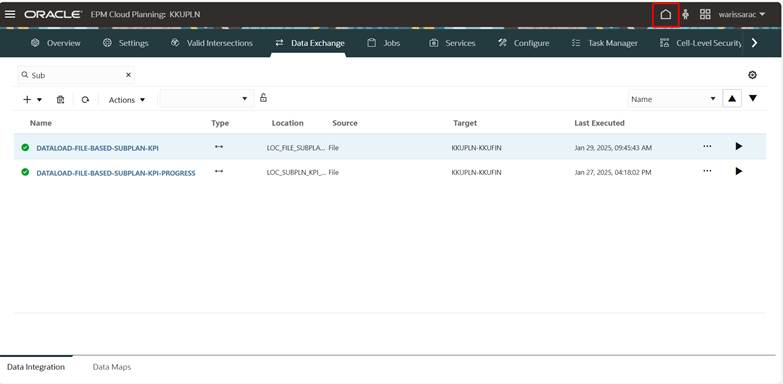Open the grid-style icon beside the username
Image resolution: width=783 pixels, height=384 pixels.
pyautogui.click(x=705, y=14)
